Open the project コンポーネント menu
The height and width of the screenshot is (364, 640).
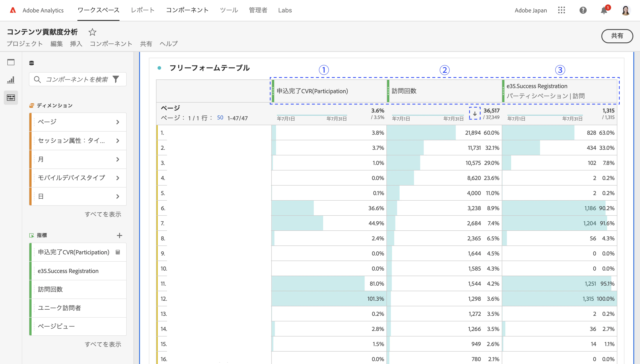pos(111,44)
